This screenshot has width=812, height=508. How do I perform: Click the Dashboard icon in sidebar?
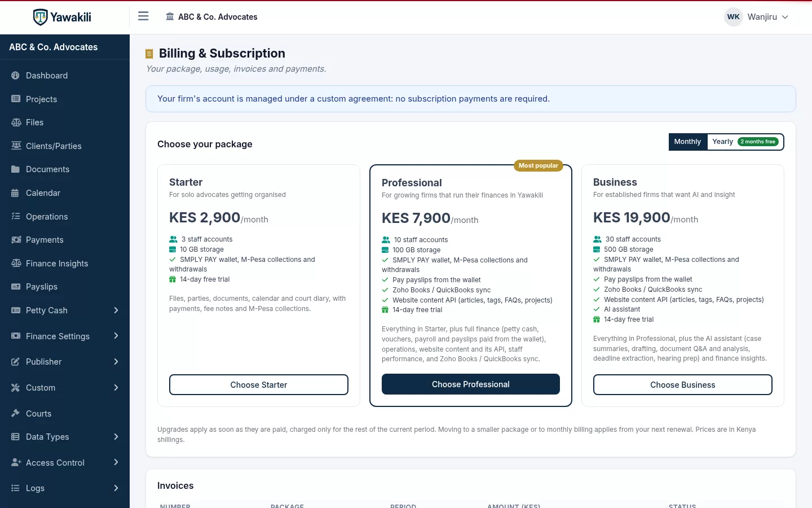point(16,76)
